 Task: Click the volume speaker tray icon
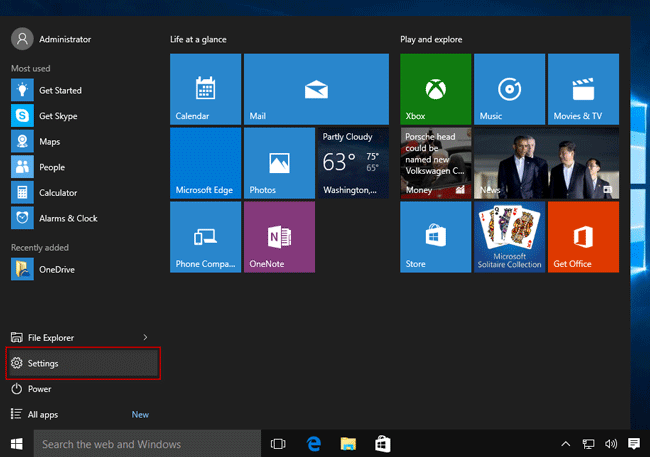tap(611, 444)
